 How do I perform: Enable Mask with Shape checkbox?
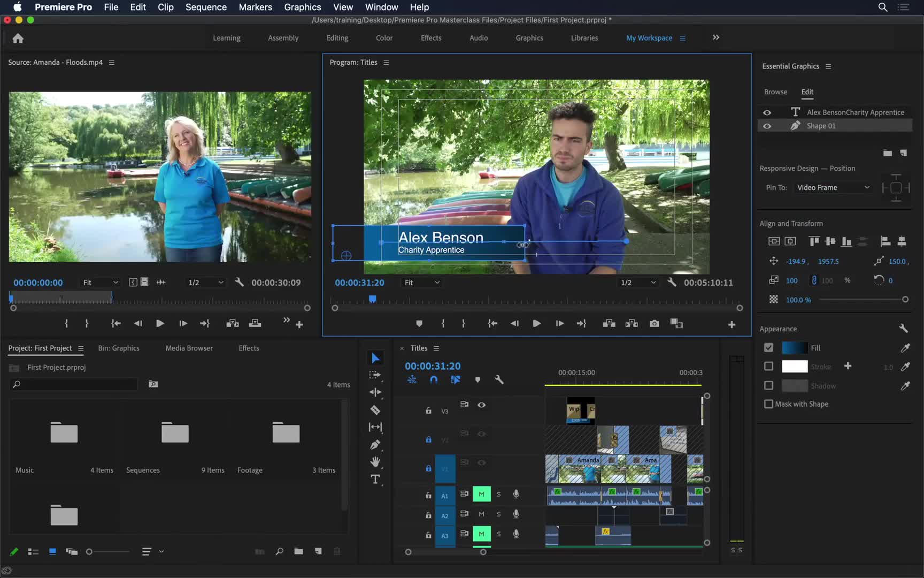[x=768, y=404]
